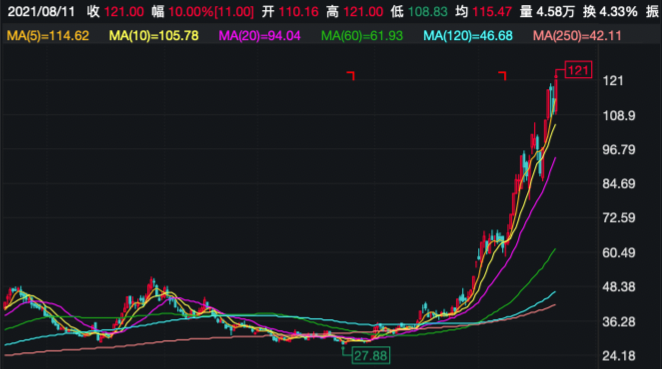Select the MA(20)=94.04 indicator label
Screen dimensions: 662x369
point(260,36)
